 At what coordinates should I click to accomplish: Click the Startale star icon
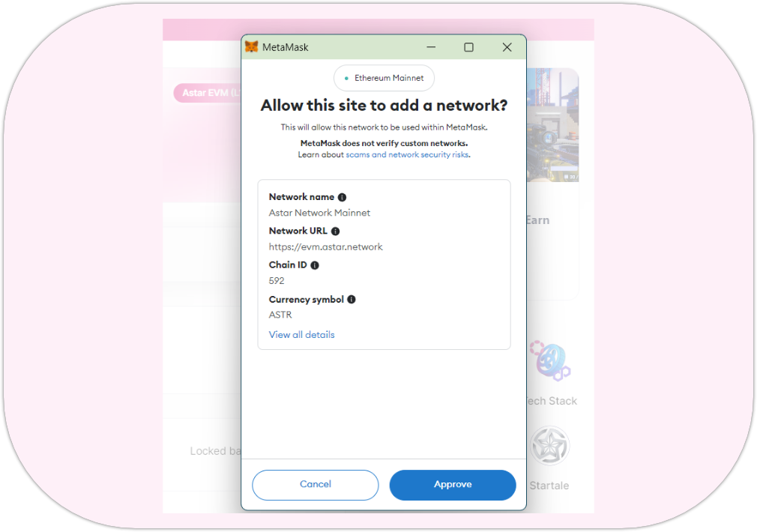[x=550, y=447]
